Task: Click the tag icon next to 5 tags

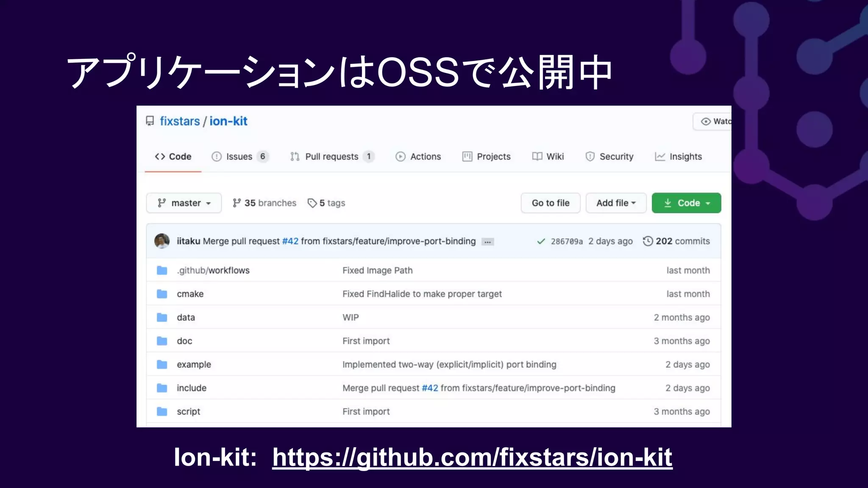Action: pyautogui.click(x=312, y=203)
